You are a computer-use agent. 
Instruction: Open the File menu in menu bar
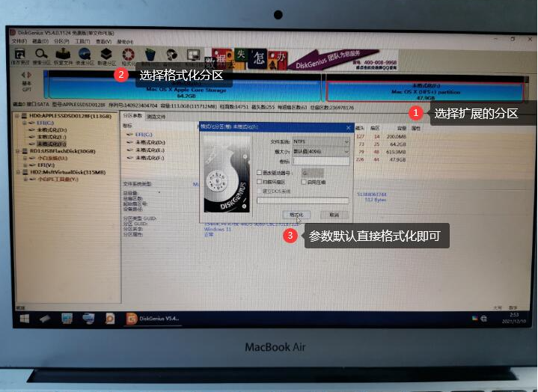click(x=19, y=41)
